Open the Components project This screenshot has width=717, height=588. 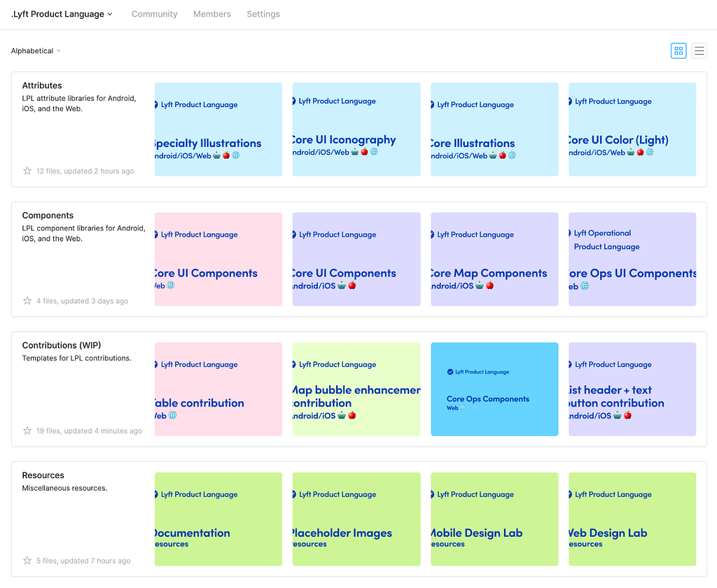coord(48,216)
